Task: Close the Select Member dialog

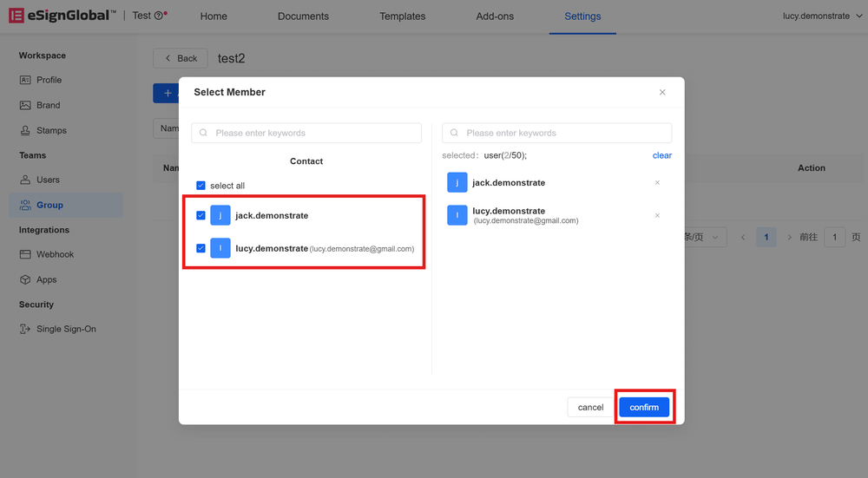Action: (x=662, y=92)
